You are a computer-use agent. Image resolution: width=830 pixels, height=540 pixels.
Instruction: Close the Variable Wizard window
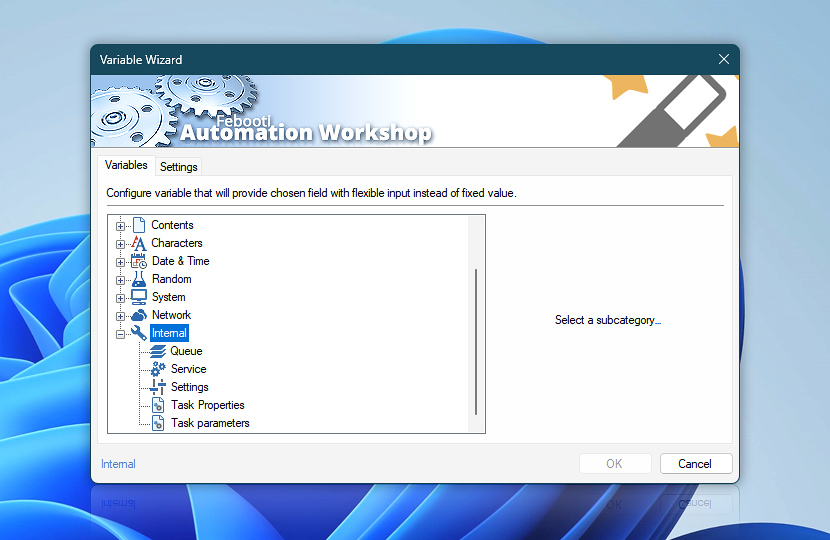click(x=724, y=59)
